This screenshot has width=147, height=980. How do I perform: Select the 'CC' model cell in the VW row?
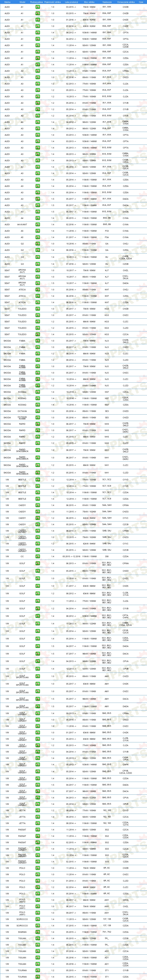(22, 556)
